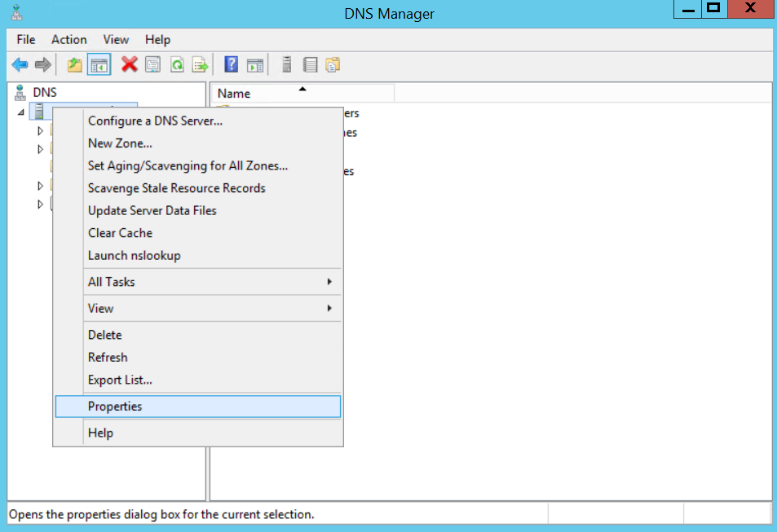Expand the first child folder under the server
The image size is (777, 532).
point(41,131)
